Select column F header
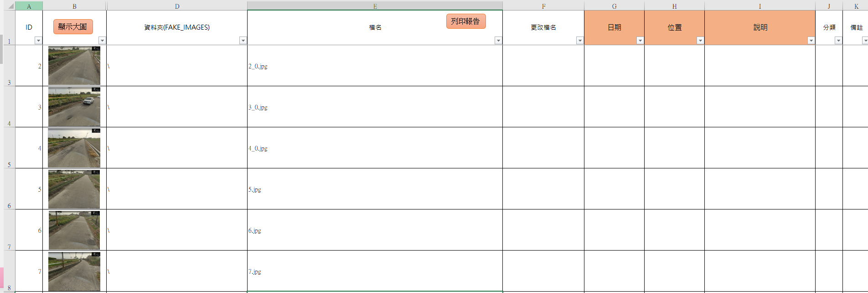The height and width of the screenshot is (293, 868). (x=543, y=6)
